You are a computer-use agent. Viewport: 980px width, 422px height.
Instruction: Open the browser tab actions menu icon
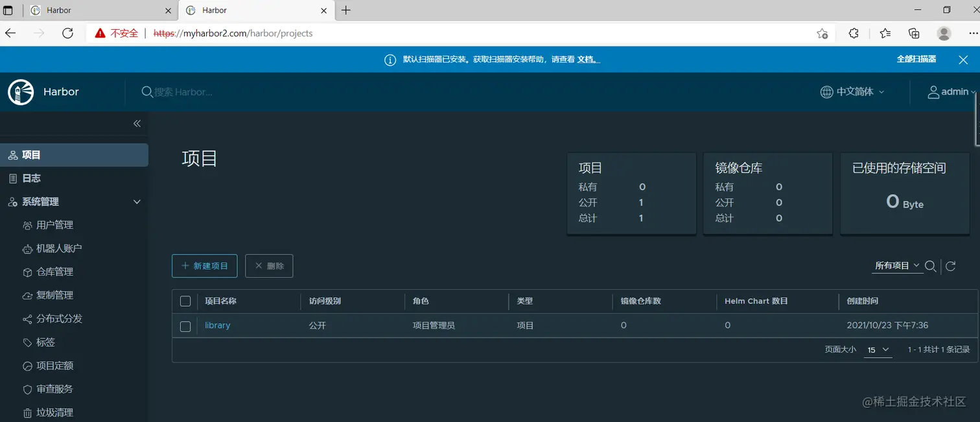click(8, 10)
